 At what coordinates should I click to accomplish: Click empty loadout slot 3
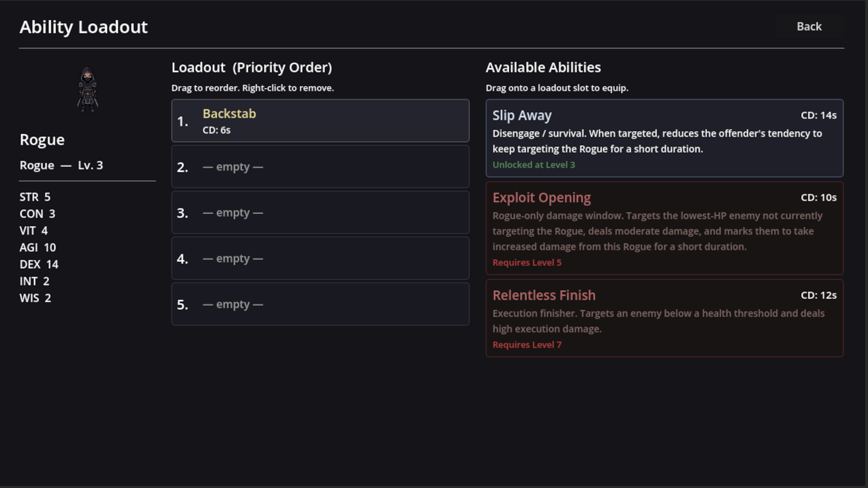[x=320, y=212]
